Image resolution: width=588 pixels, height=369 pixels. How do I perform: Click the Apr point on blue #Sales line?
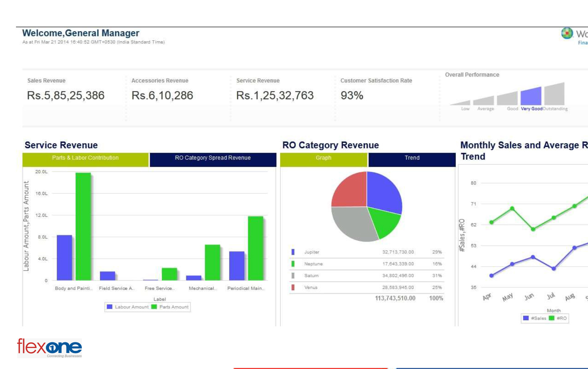pos(491,276)
